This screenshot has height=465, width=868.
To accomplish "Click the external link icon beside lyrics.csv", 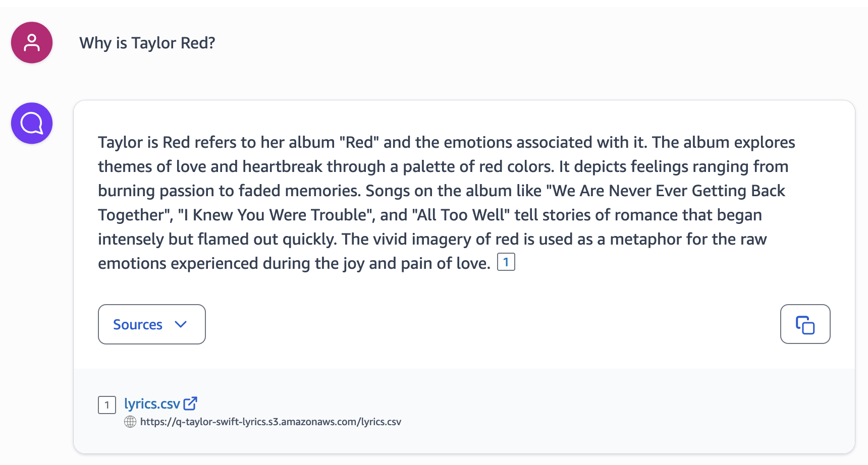I will coord(190,403).
